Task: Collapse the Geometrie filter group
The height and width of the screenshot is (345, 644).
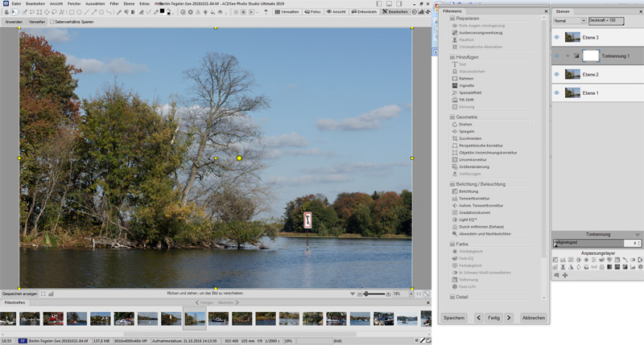Action: click(452, 117)
